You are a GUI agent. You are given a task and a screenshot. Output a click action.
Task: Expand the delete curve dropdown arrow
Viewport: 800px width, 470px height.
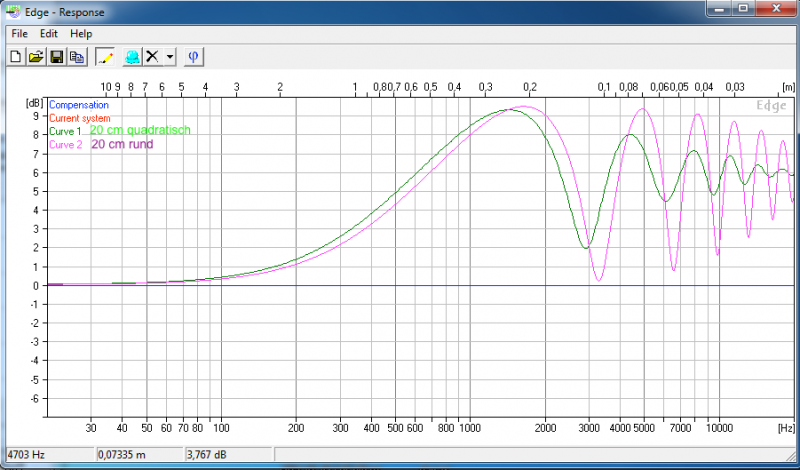tap(170, 57)
